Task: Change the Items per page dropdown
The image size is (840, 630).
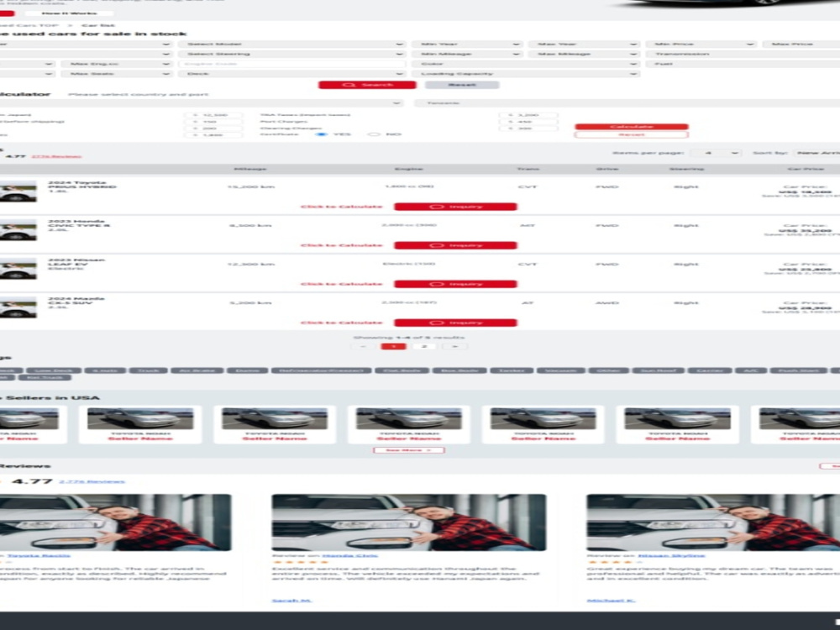Action: tap(716, 153)
